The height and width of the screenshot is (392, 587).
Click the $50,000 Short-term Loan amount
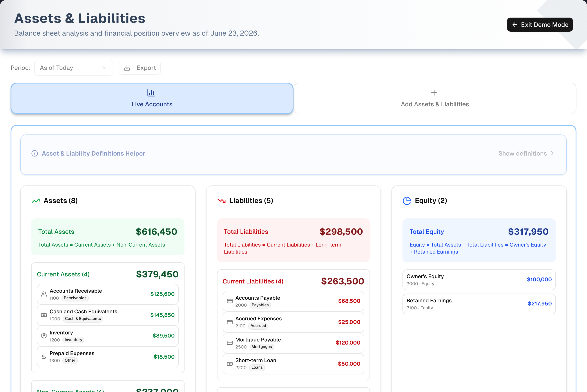[x=349, y=364]
